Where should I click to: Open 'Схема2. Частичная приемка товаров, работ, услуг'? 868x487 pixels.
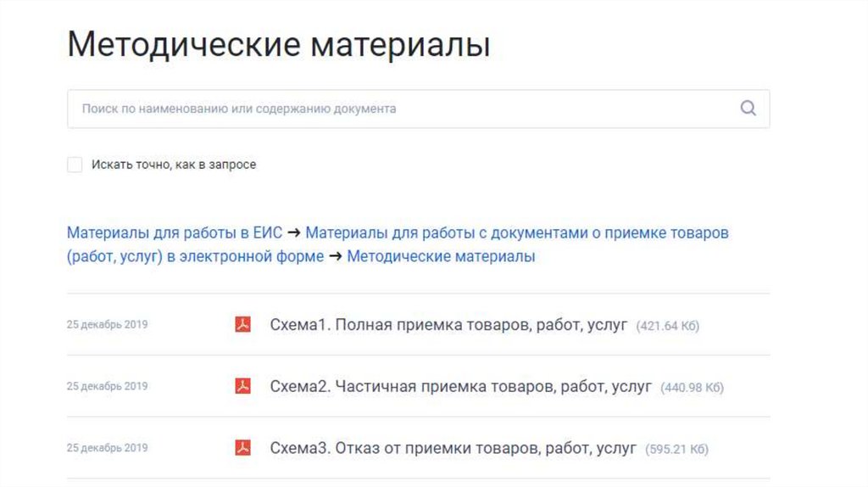click(x=460, y=387)
